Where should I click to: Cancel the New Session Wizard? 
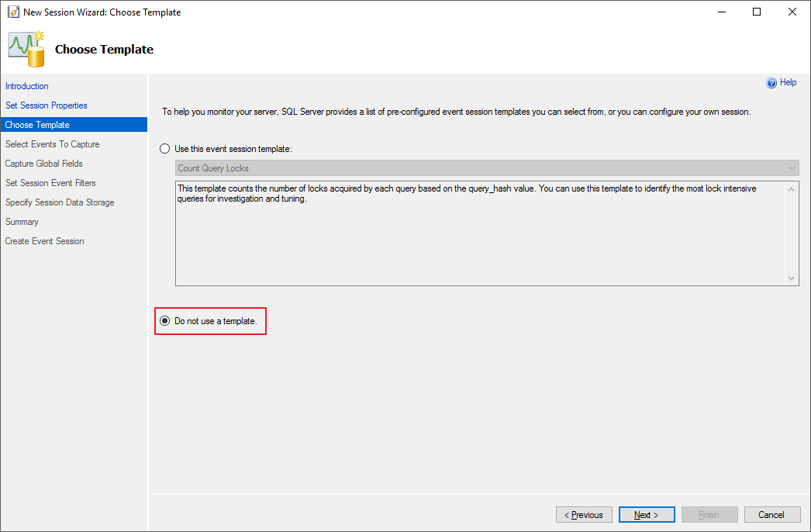pyautogui.click(x=771, y=515)
